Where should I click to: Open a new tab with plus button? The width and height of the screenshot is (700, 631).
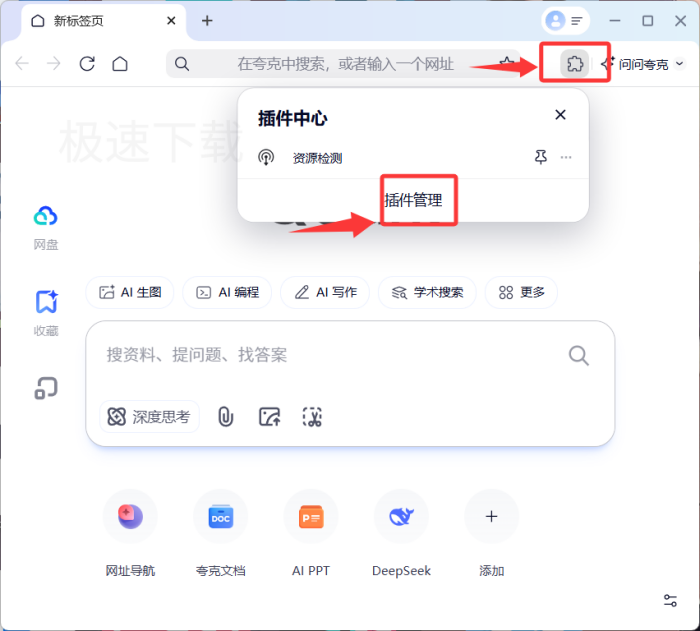coord(207,21)
